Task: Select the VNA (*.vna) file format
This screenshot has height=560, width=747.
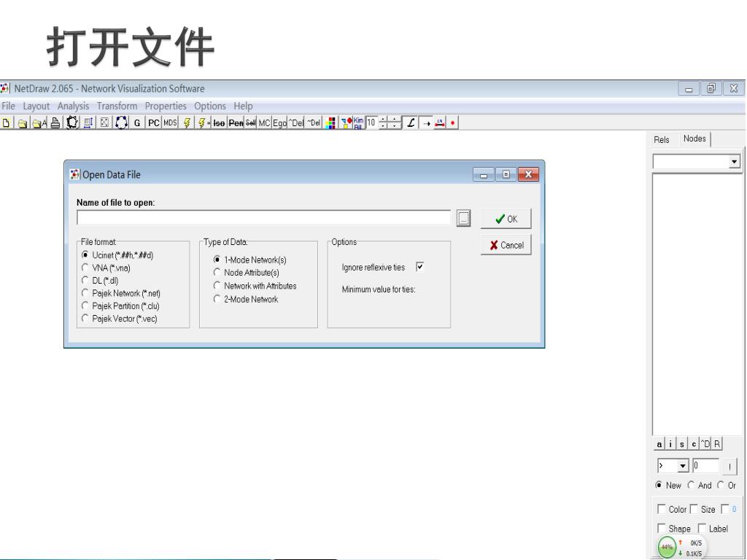Action: (x=106, y=268)
